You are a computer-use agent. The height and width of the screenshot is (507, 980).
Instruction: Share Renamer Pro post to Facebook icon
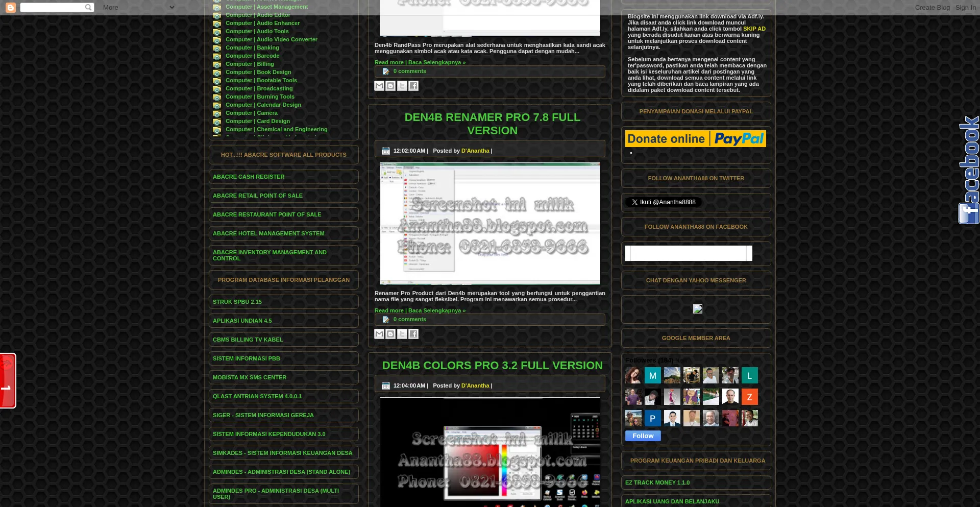[413, 334]
